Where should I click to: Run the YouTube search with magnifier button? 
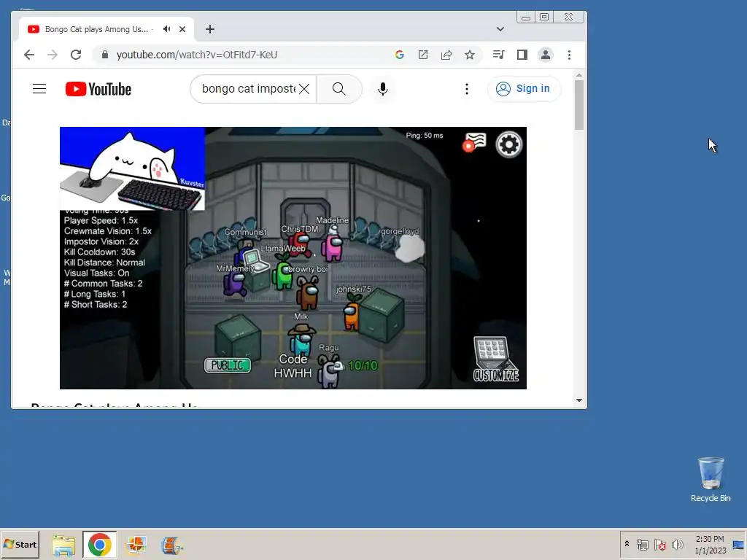click(339, 88)
